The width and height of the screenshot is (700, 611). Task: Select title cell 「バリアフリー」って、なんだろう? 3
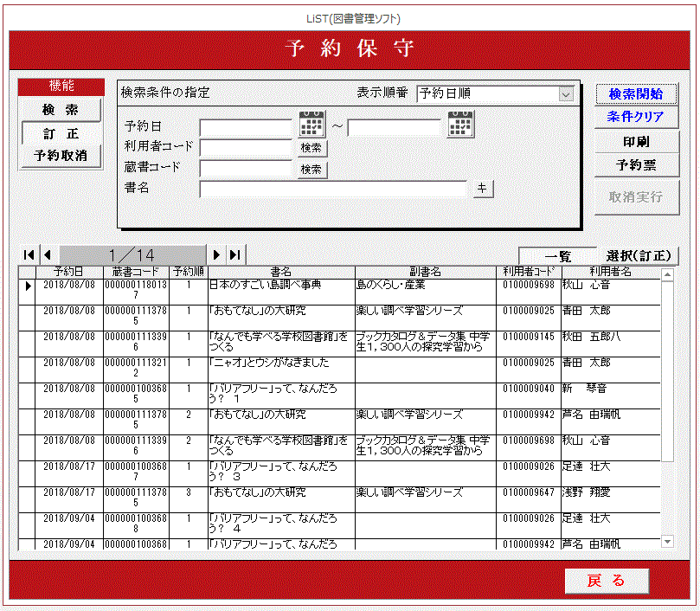(x=281, y=473)
